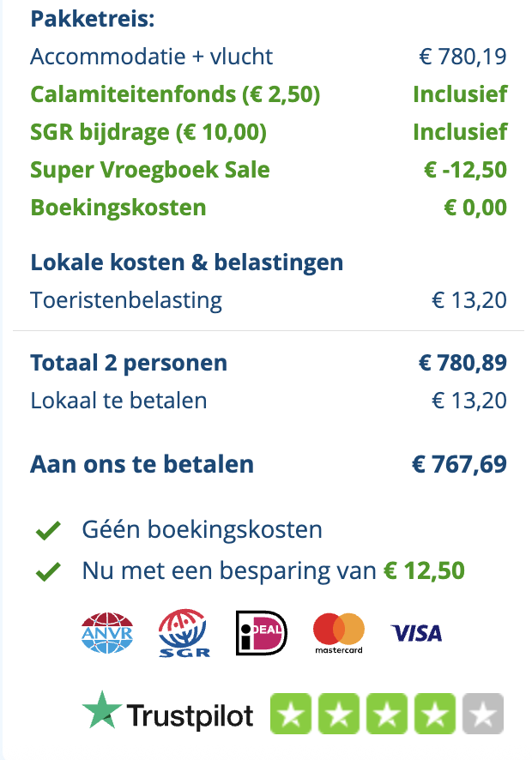
Task: Click the ANVR logo icon
Action: point(106,634)
